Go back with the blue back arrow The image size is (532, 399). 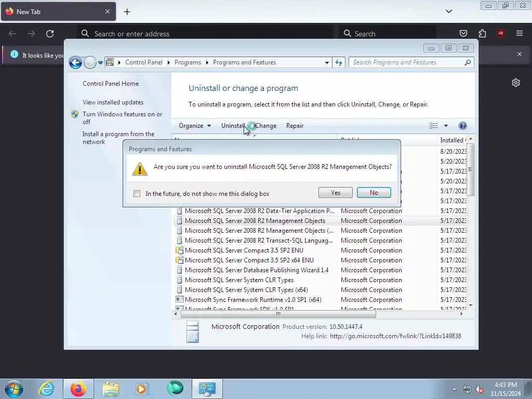tap(75, 62)
